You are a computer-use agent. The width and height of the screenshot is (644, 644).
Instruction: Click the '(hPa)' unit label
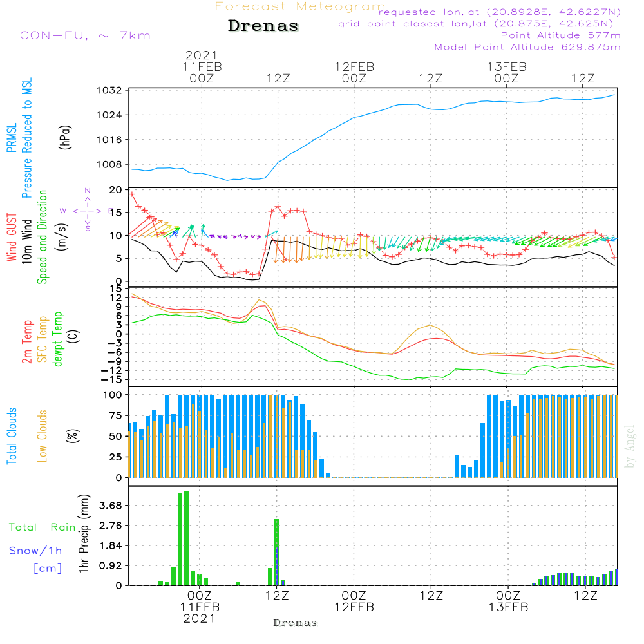click(65, 137)
